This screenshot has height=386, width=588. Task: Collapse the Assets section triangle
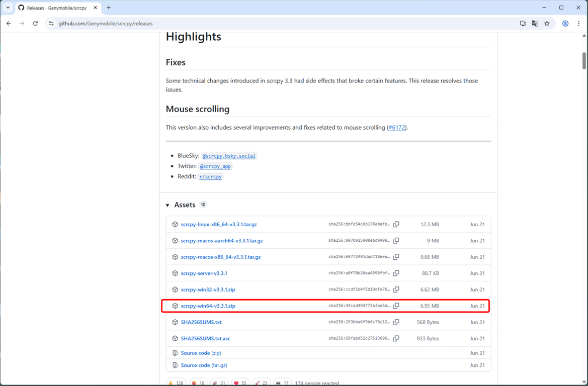167,205
